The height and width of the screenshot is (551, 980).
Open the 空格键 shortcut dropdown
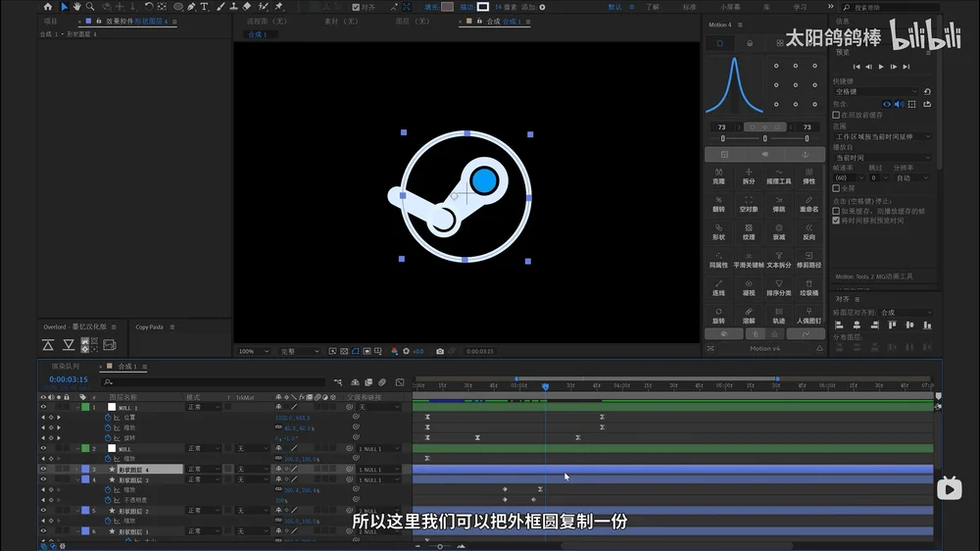[876, 91]
